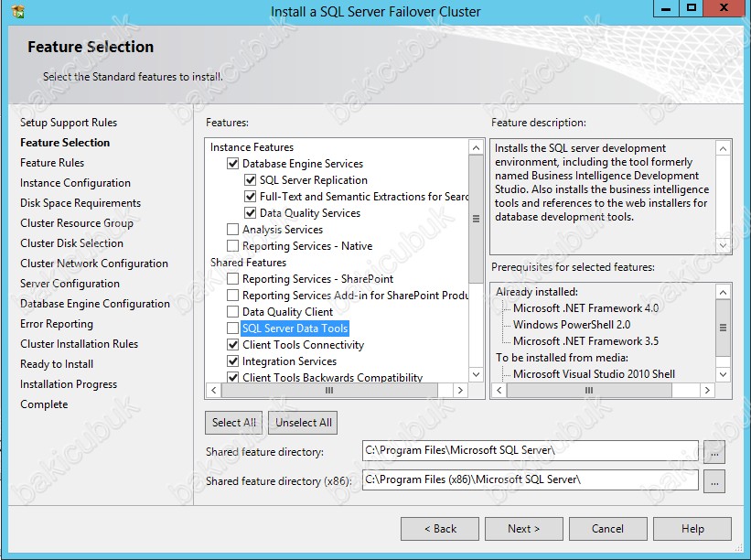
Task: Select Windows PowerShell 2.0 prerequisite
Action: pos(572,325)
